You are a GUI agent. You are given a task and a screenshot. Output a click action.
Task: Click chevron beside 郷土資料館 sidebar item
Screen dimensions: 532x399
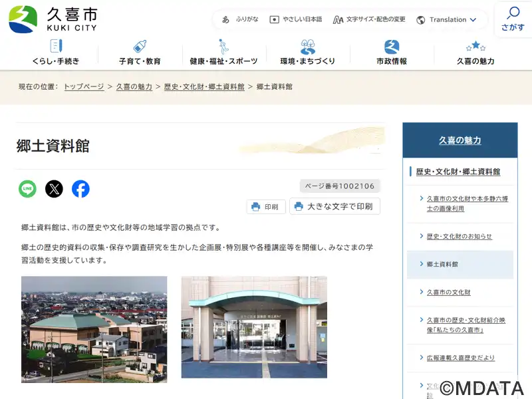422,263
